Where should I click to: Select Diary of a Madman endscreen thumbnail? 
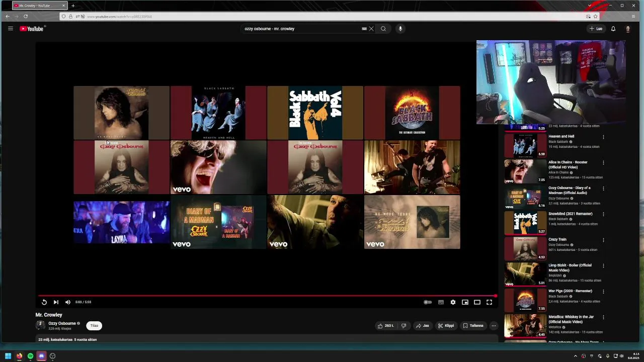point(218,222)
